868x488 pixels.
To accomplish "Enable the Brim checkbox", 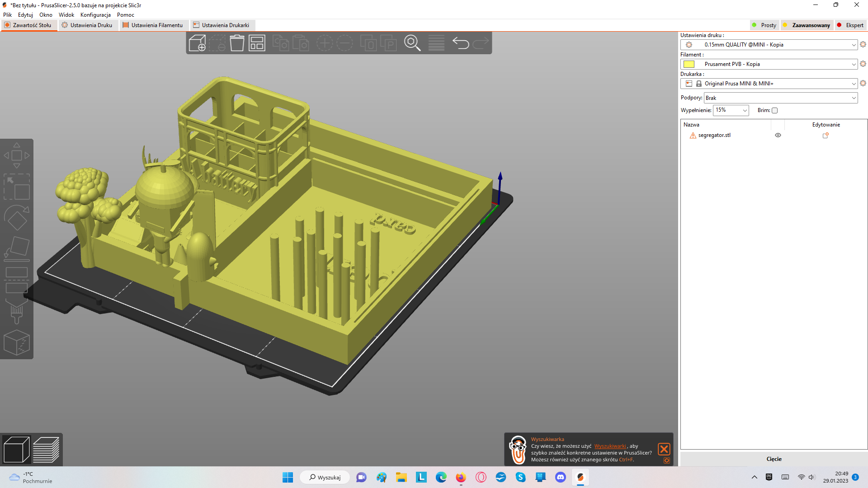I will [774, 110].
